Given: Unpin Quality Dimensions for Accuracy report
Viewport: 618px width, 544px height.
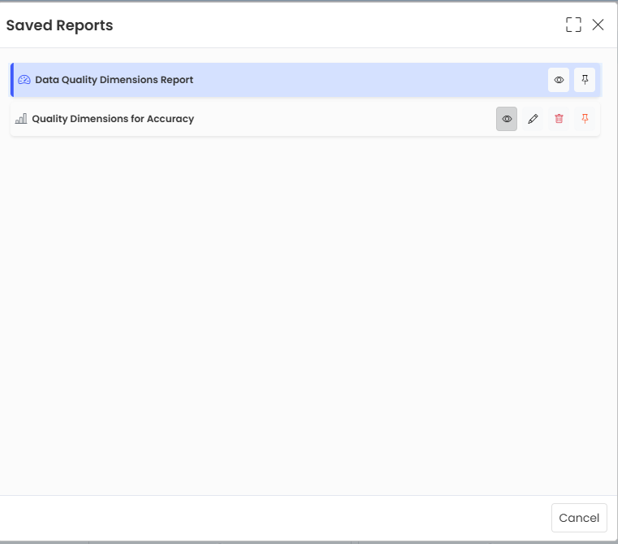Looking at the screenshot, I should pyautogui.click(x=584, y=119).
